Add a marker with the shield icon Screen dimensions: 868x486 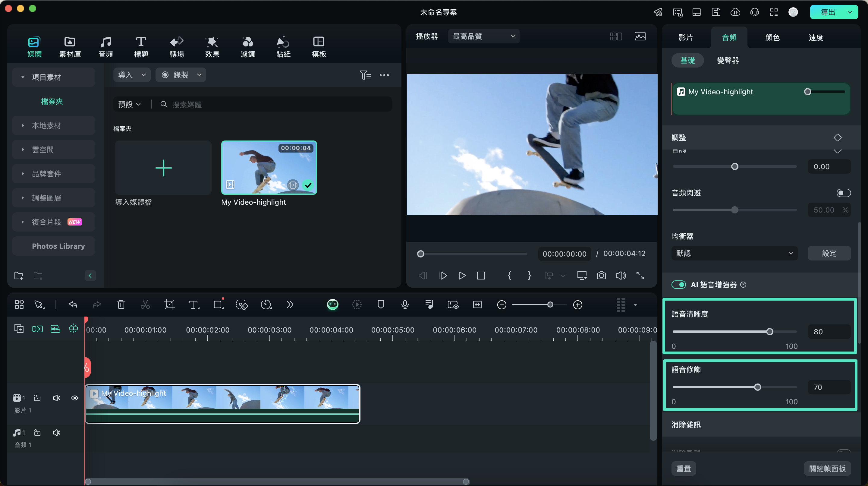click(x=381, y=305)
